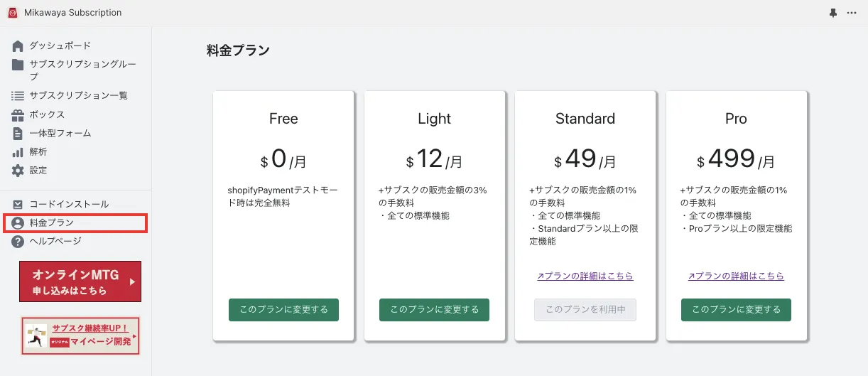
Task: Open the three-dot more options menu
Action: 852,13
